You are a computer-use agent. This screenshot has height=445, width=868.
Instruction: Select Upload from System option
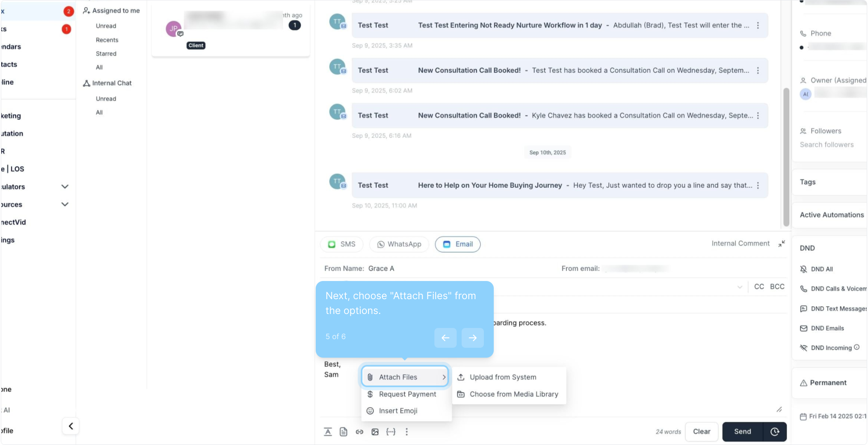point(503,377)
